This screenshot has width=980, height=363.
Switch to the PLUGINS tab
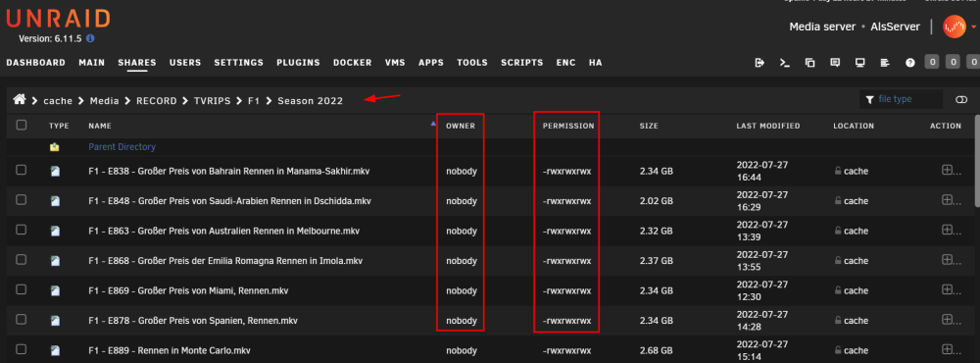coord(298,63)
